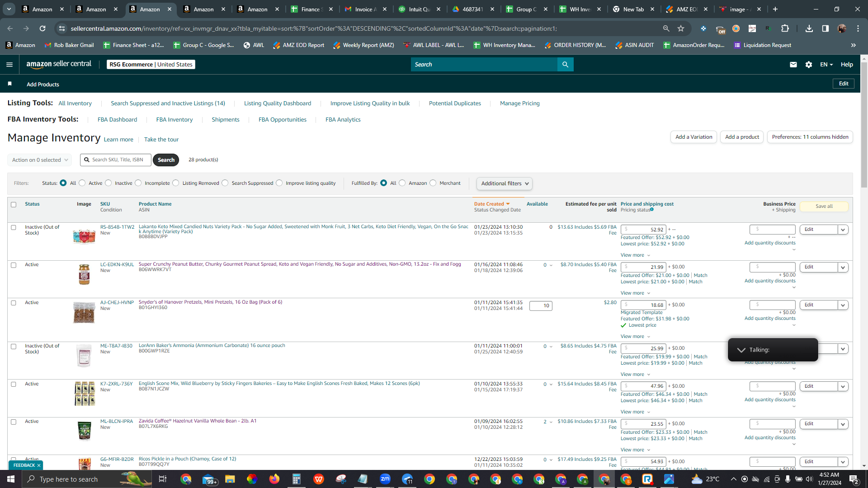Collapse the Talking overlay chevron
This screenshot has width=868, height=488.
point(741,350)
